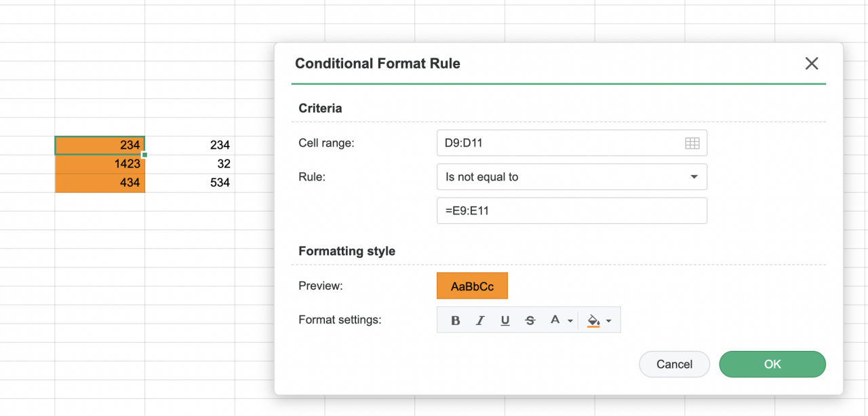The image size is (868, 416).
Task: Click the font color 'A' icon
Action: (555, 320)
